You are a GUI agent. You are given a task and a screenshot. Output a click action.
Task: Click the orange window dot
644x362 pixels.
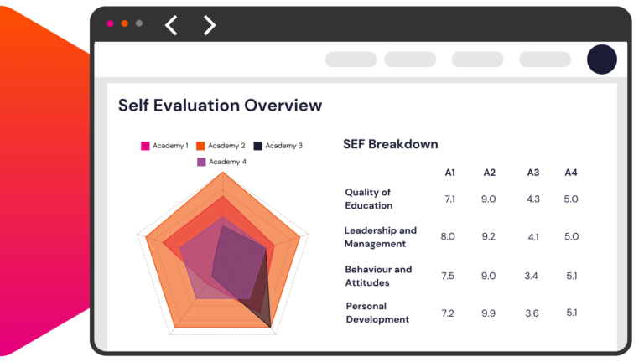point(124,23)
